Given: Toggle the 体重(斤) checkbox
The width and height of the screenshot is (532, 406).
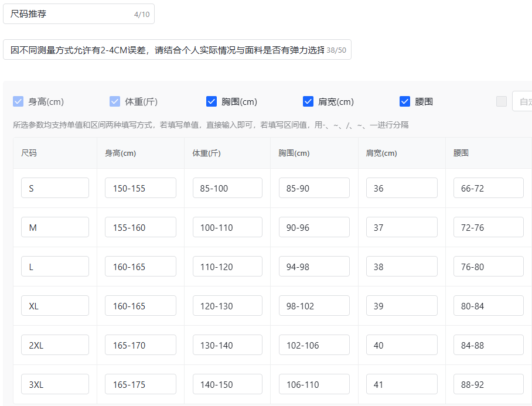Looking at the screenshot, I should pyautogui.click(x=115, y=101).
